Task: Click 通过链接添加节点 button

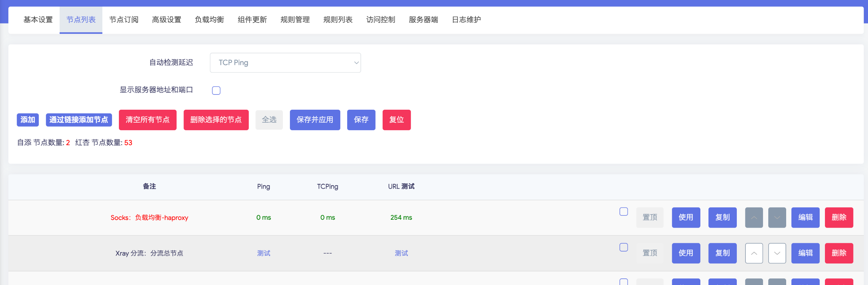Action: pos(79,120)
